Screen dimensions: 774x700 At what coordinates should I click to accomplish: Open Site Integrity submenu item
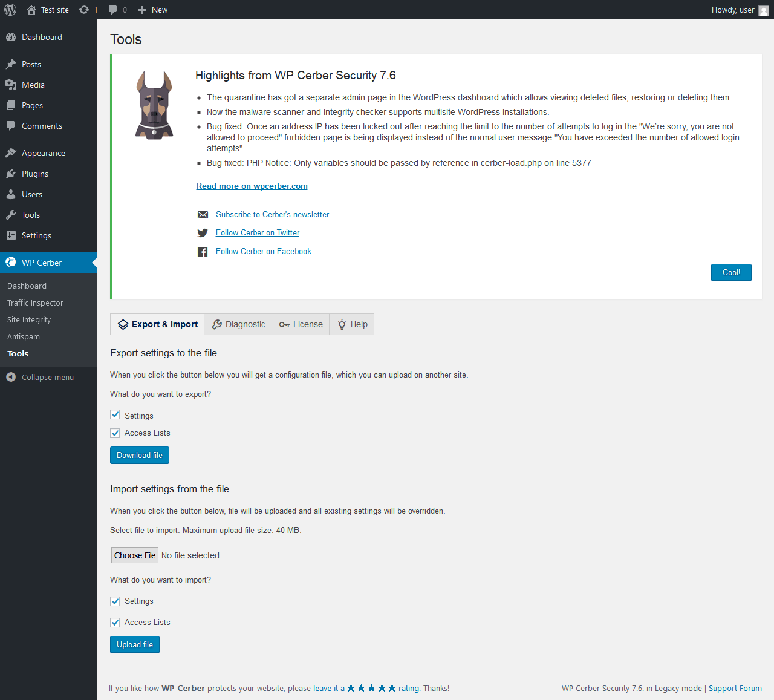[x=29, y=319]
